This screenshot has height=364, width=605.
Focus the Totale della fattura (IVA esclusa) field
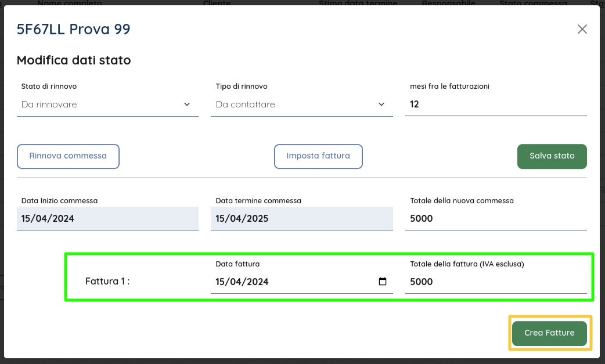495,282
